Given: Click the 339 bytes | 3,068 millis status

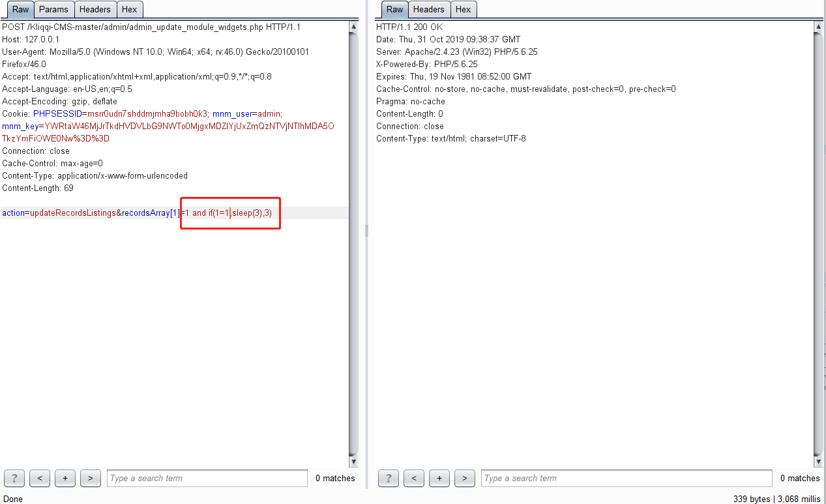Looking at the screenshot, I should [x=777, y=499].
